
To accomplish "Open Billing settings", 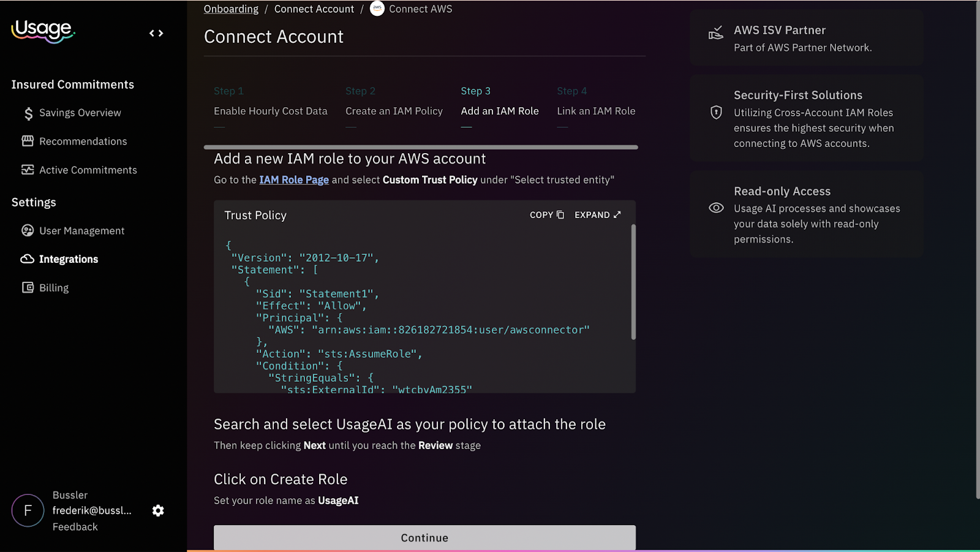I will click(54, 288).
